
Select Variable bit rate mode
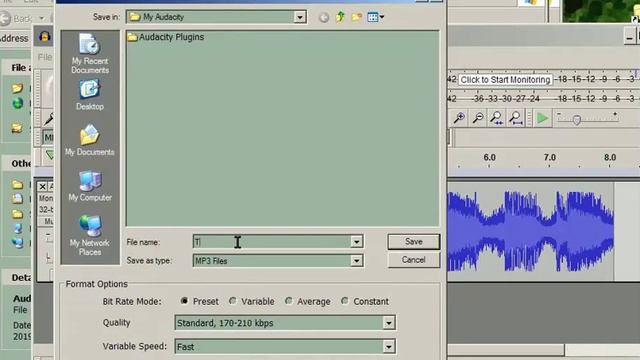[233, 301]
